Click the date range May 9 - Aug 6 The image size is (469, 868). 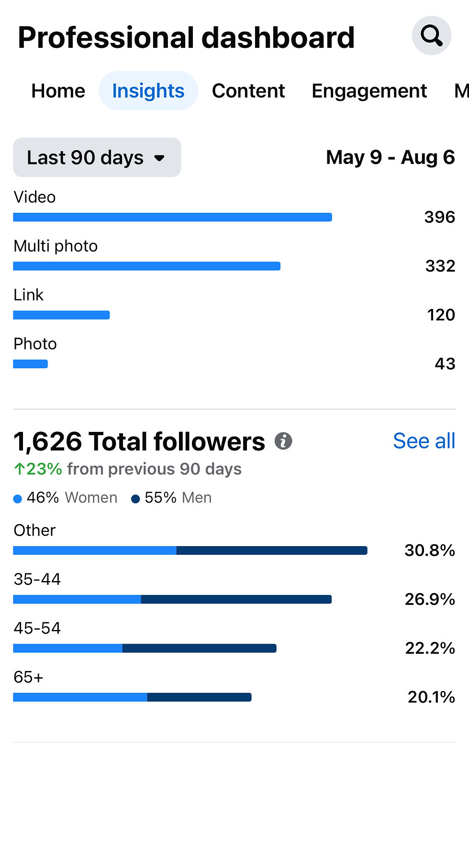pos(391,157)
